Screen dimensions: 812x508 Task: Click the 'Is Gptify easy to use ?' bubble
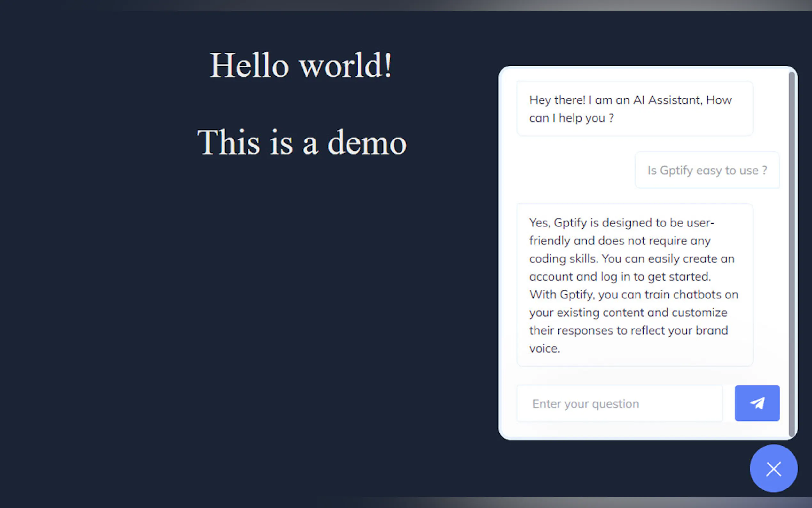click(707, 170)
